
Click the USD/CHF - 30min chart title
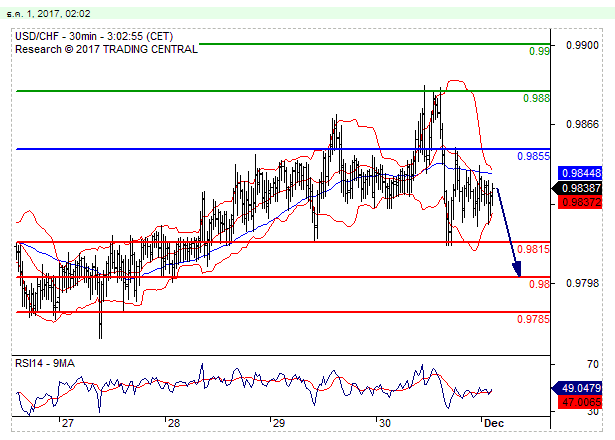pyautogui.click(x=94, y=36)
